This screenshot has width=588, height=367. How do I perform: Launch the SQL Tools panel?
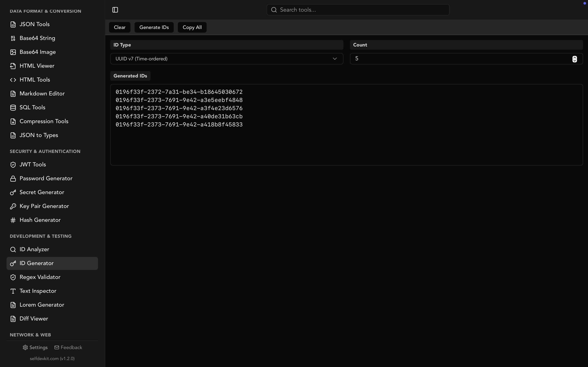click(32, 107)
